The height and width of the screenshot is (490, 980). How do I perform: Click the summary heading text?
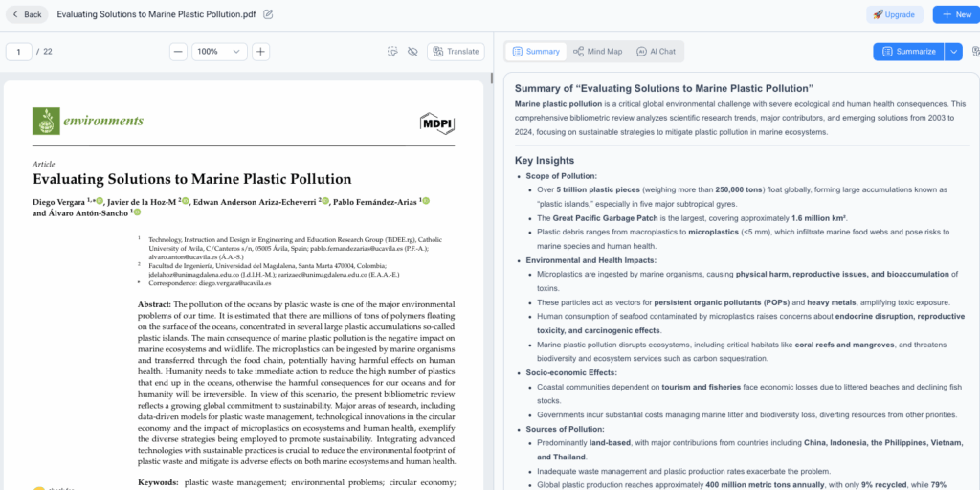click(664, 88)
